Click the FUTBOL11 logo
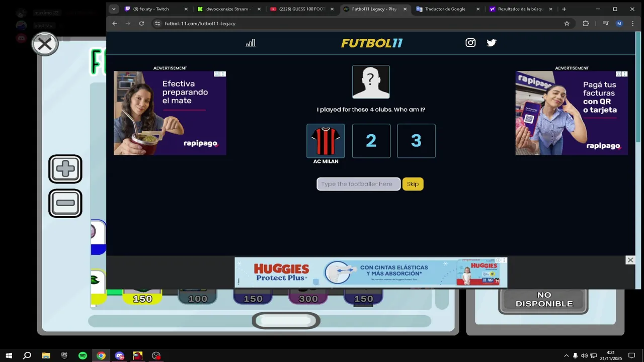This screenshot has width=644, height=362. 372,43
